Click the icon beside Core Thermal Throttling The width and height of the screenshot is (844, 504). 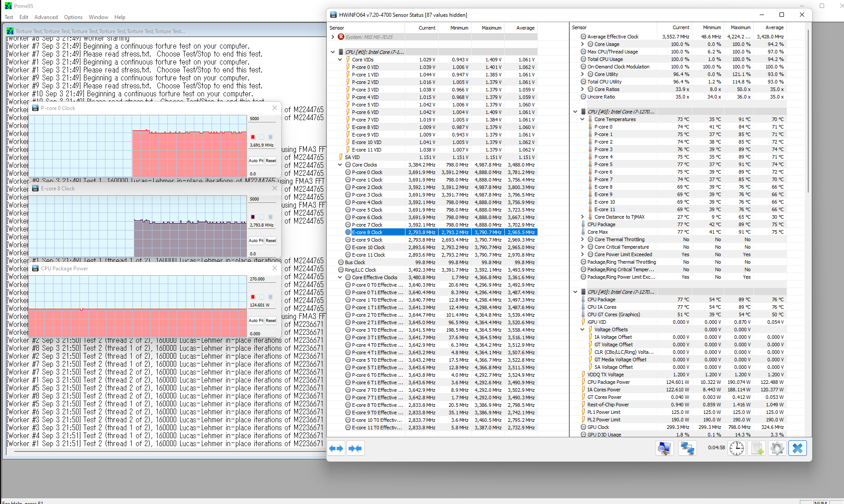590,239
